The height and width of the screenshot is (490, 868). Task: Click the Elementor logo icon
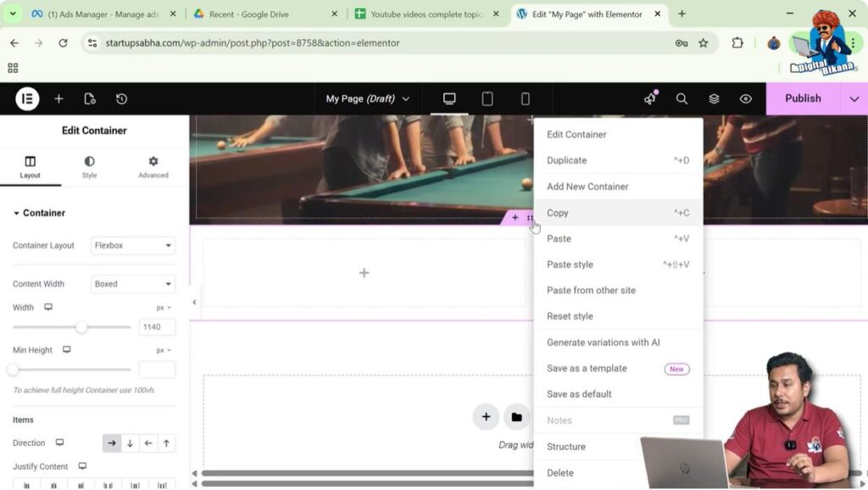[x=27, y=98]
